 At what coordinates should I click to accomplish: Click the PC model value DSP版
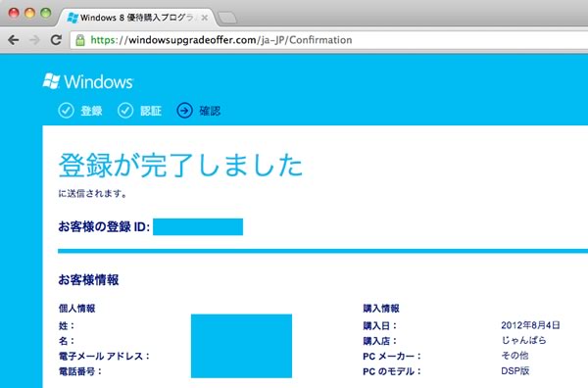pyautogui.click(x=515, y=370)
